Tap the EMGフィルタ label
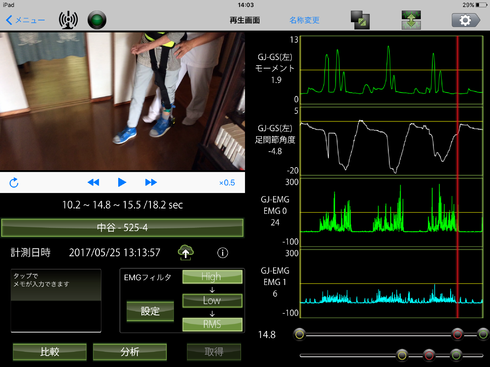The image size is (490, 367). pyautogui.click(x=147, y=277)
